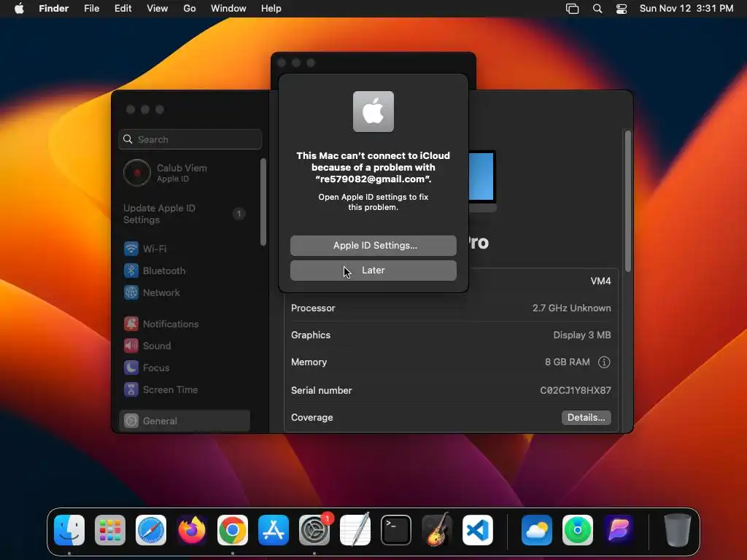This screenshot has height=560, width=747.
Task: Click the 2.7 GHz Unknown processor value
Action: (x=571, y=308)
